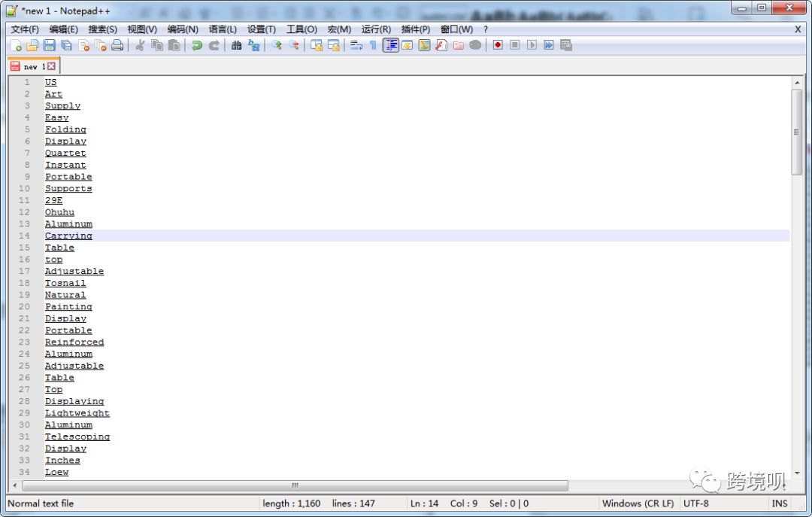Toggle synchronized horizontal scrolling icon
The image size is (812, 517).
pyautogui.click(x=334, y=46)
